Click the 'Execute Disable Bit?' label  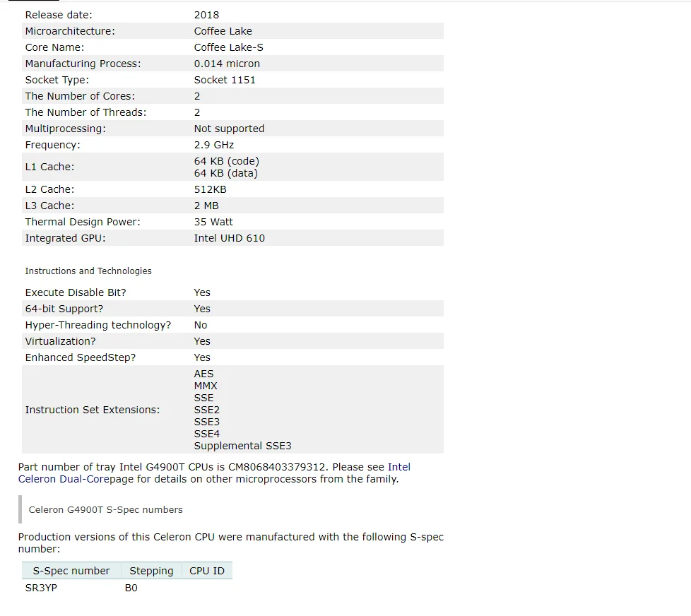click(76, 292)
